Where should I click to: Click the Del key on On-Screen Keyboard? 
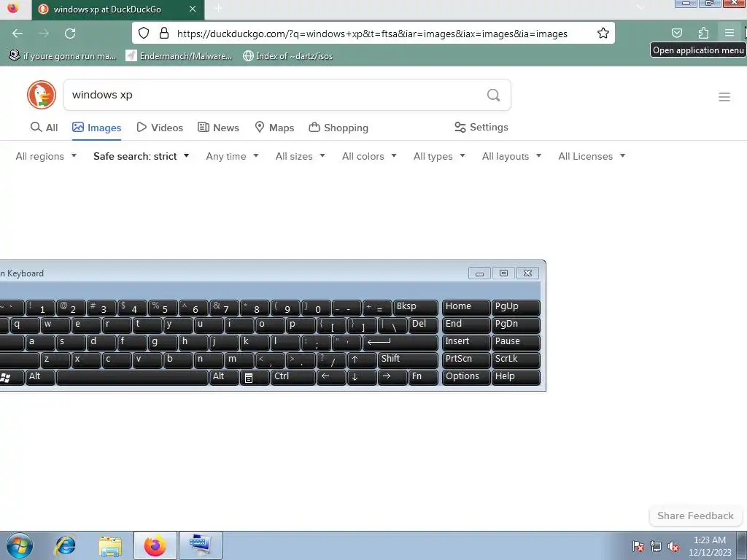tap(423, 325)
